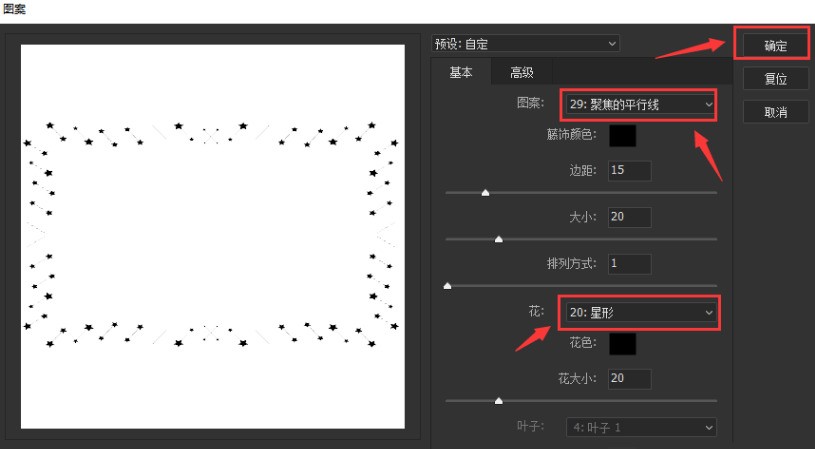The image size is (815, 449).
Task: Click the 排列方式 value field
Action: [629, 263]
